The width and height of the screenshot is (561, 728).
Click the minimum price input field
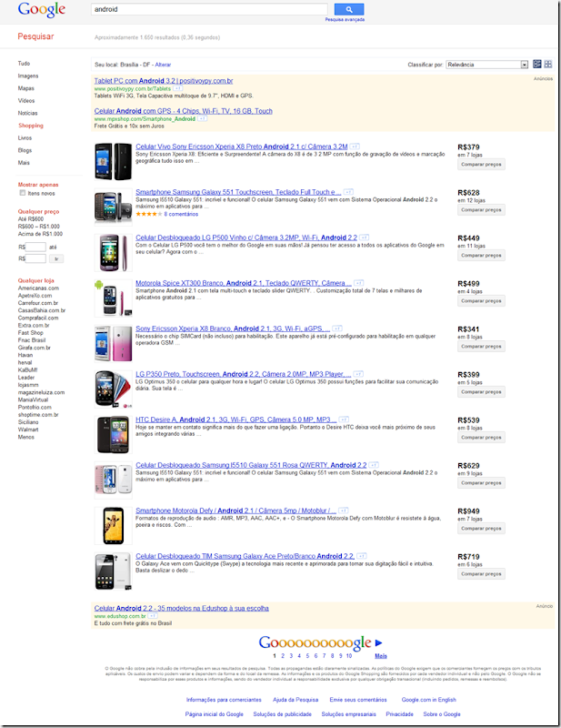tap(35, 247)
